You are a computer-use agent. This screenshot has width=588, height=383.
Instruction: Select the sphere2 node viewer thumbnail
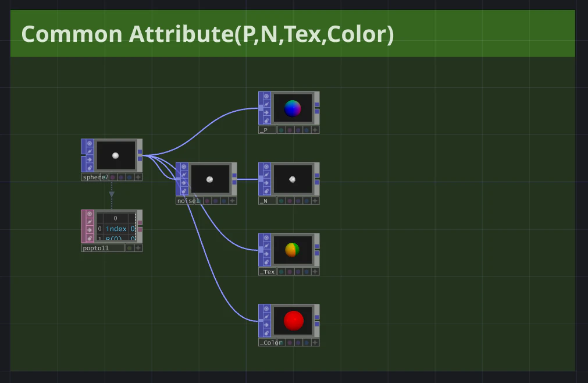pos(116,155)
